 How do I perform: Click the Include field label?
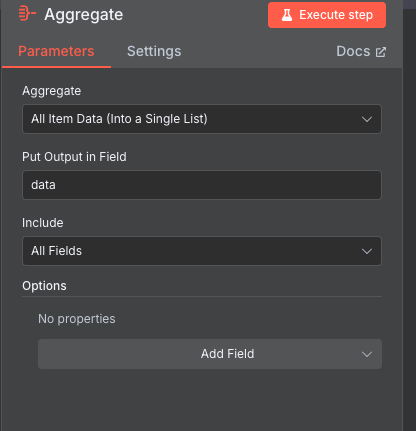click(43, 223)
